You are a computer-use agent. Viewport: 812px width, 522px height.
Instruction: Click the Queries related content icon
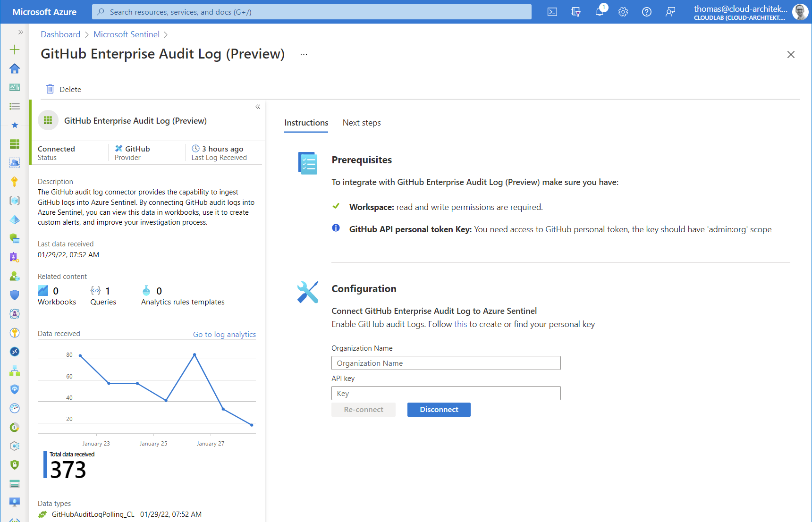[96, 291]
